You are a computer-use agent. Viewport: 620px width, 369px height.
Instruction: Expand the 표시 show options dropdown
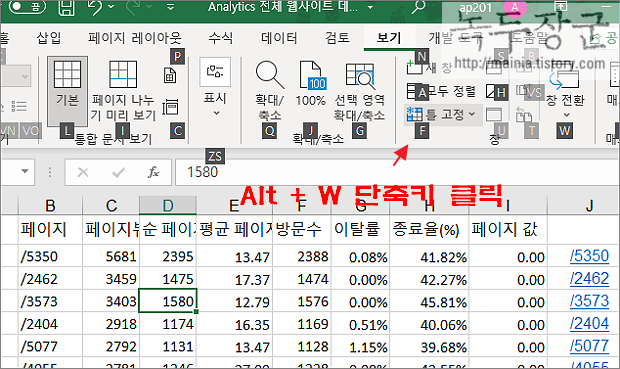point(215,88)
